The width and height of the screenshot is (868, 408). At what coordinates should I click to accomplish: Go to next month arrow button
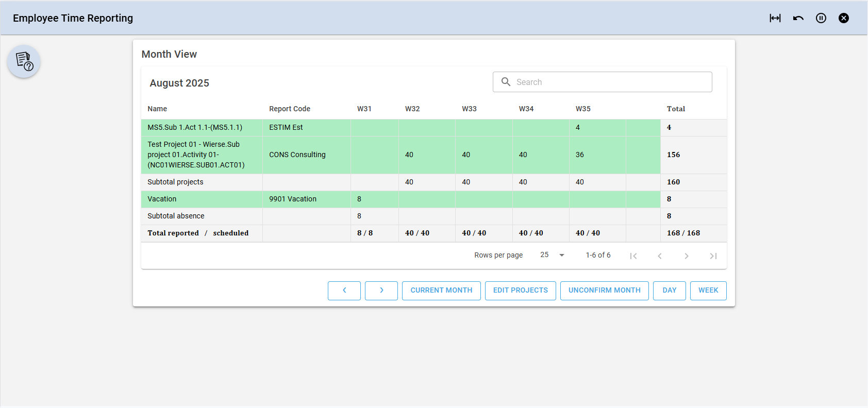pyautogui.click(x=381, y=291)
